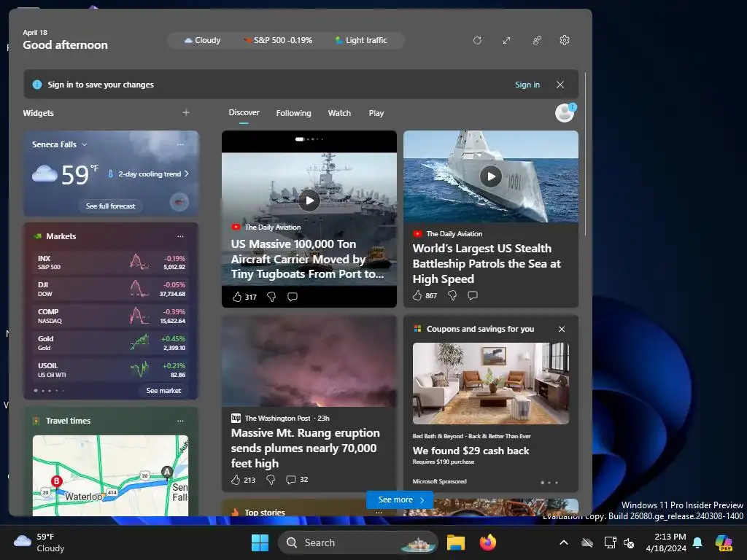The width and height of the screenshot is (747, 560).
Task: Close widgets via taskbar weather button
Action: [x=39, y=542]
